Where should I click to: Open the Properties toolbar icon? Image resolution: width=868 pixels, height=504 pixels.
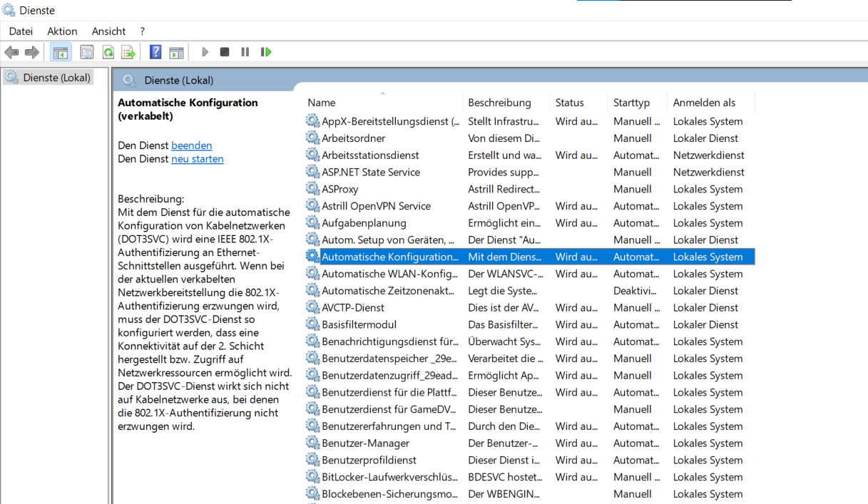tap(87, 52)
